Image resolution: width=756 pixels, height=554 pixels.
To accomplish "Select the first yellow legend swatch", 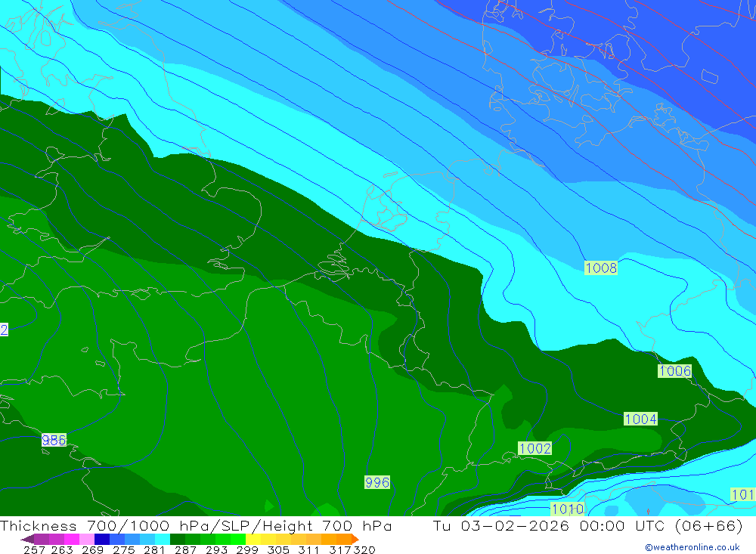I will click(x=253, y=539).
